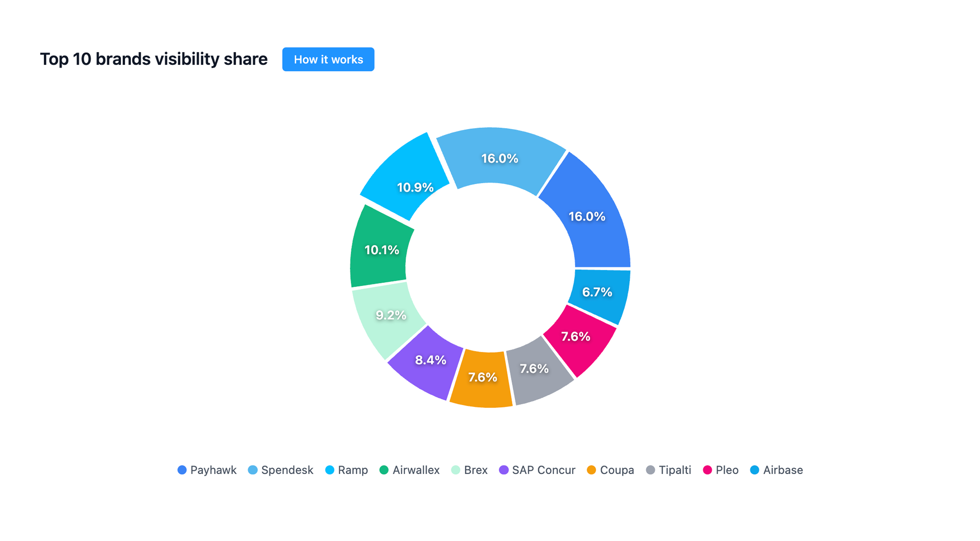Click the Coupa legend orange dot
The height and width of the screenshot is (541, 980).
[591, 470]
